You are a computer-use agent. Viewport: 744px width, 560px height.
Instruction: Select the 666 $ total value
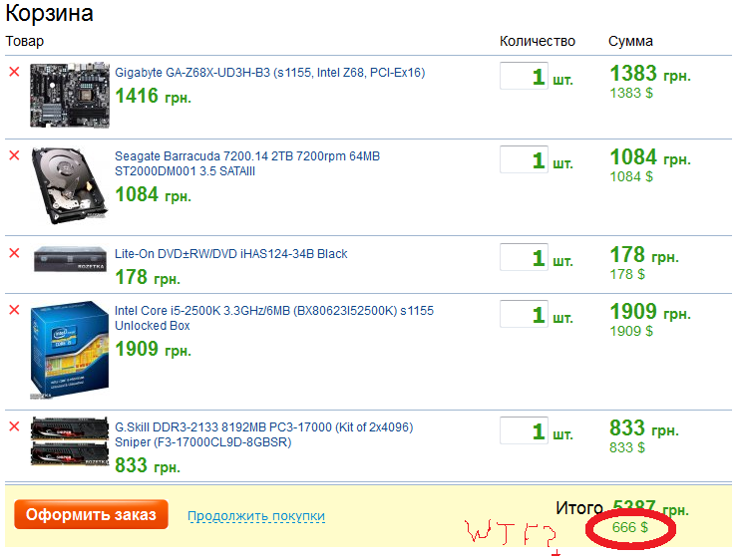(x=629, y=527)
